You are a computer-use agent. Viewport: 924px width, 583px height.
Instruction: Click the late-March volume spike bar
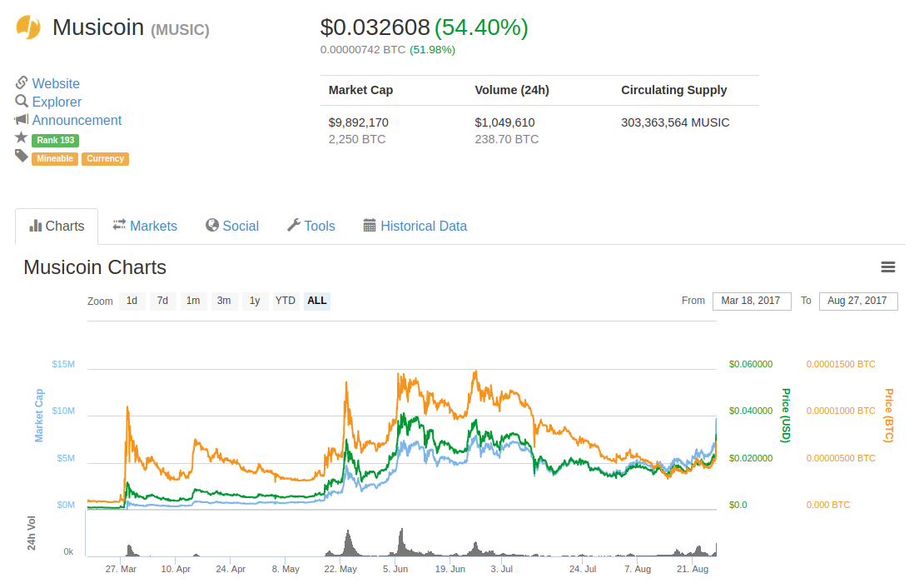[130, 551]
